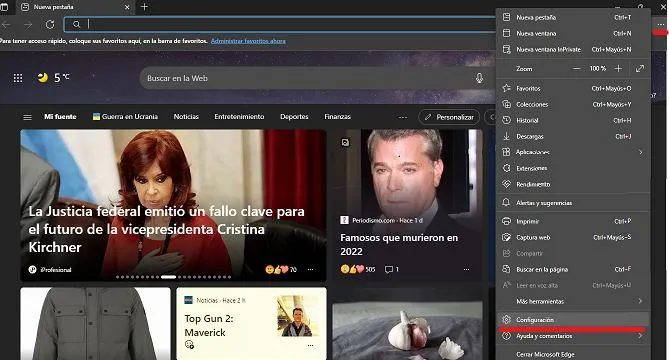This screenshot has width=669, height=360.
Task: Click the browser forward arrow
Action: [x=28, y=25]
